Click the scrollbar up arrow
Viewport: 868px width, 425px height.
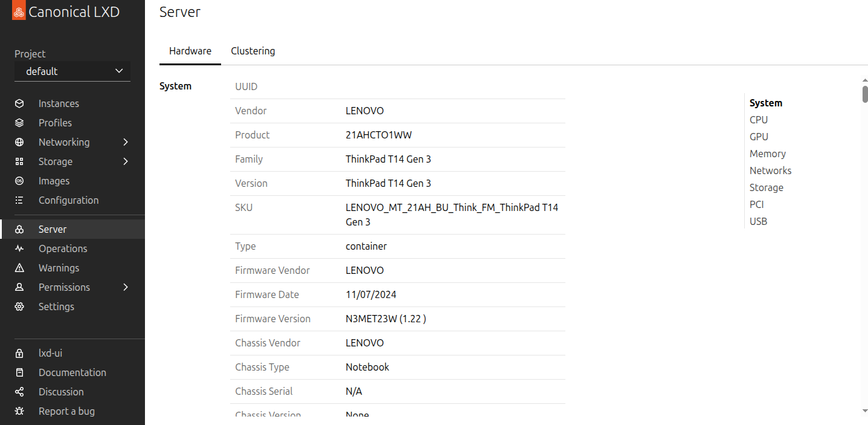click(865, 80)
